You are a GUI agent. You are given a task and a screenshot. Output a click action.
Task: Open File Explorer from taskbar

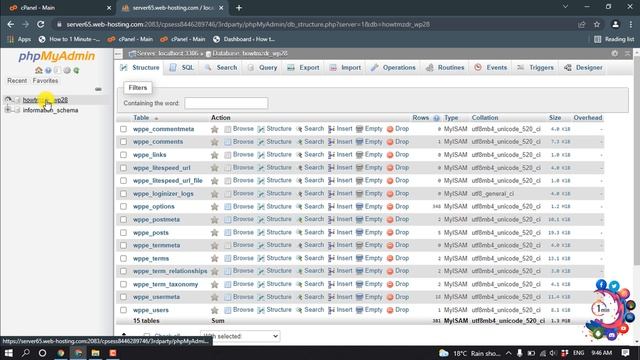(x=95, y=353)
